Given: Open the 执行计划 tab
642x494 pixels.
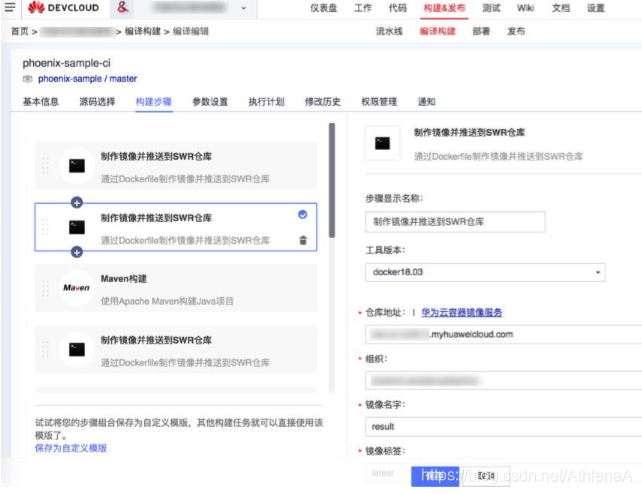Looking at the screenshot, I should point(266,102).
